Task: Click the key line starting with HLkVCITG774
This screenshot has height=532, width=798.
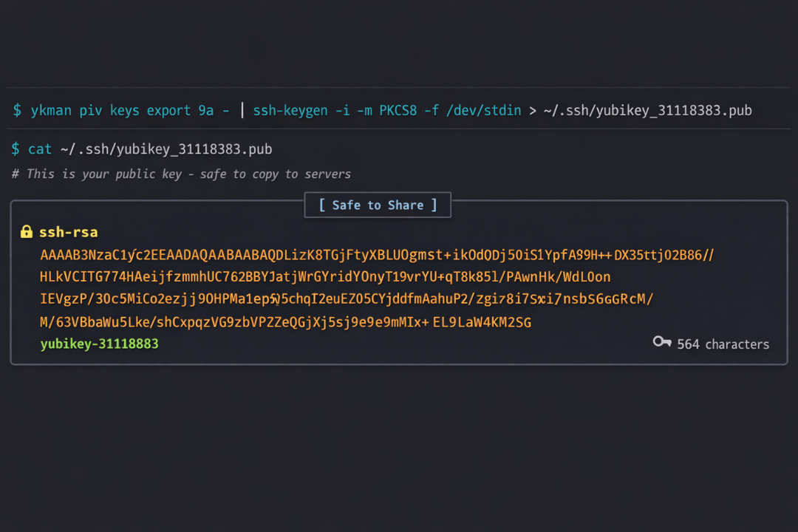Action: coord(325,276)
